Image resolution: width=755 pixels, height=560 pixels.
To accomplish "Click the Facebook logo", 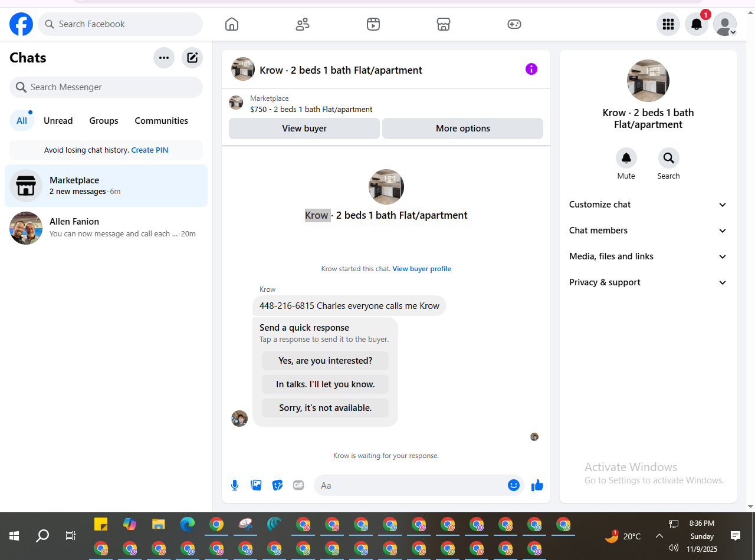I will 21,24.
